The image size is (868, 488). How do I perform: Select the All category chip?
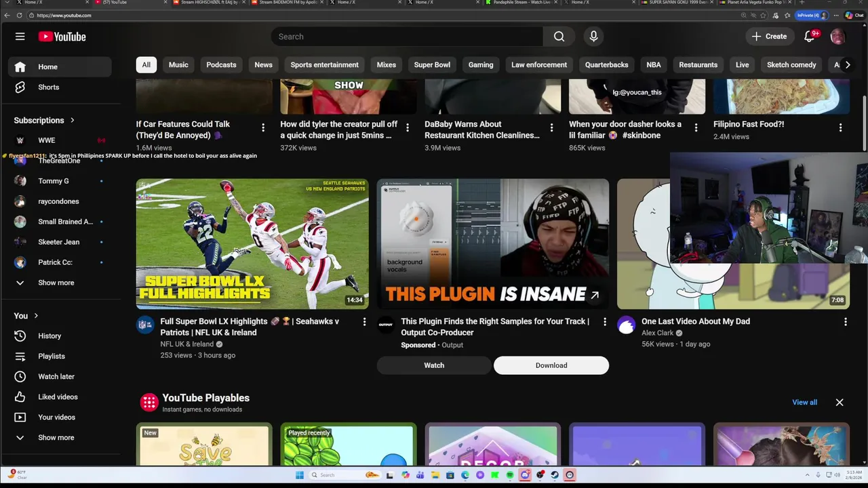pos(146,65)
